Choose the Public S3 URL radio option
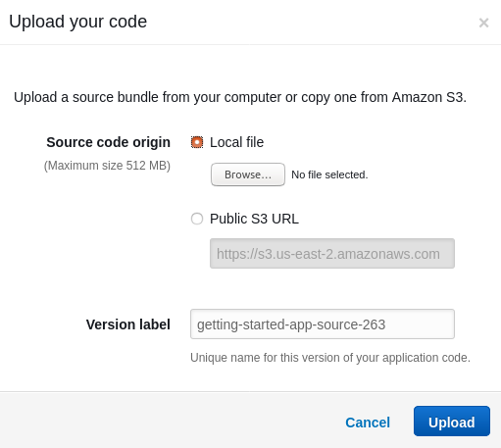 coord(197,219)
